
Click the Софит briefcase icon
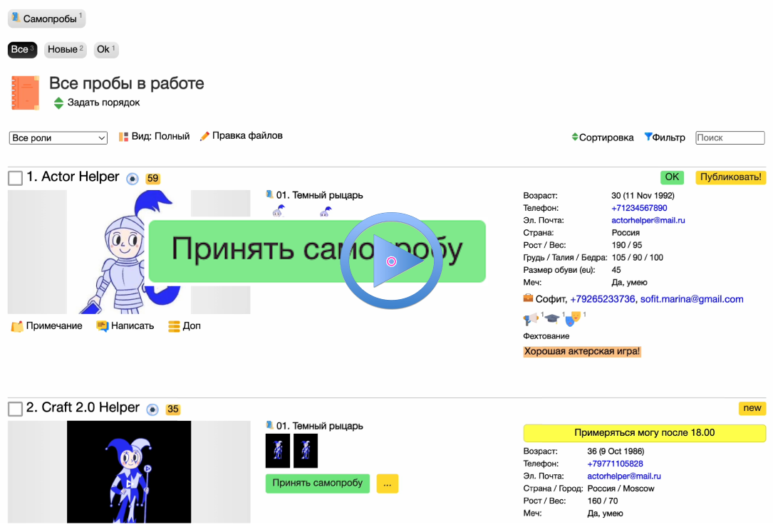[528, 298]
